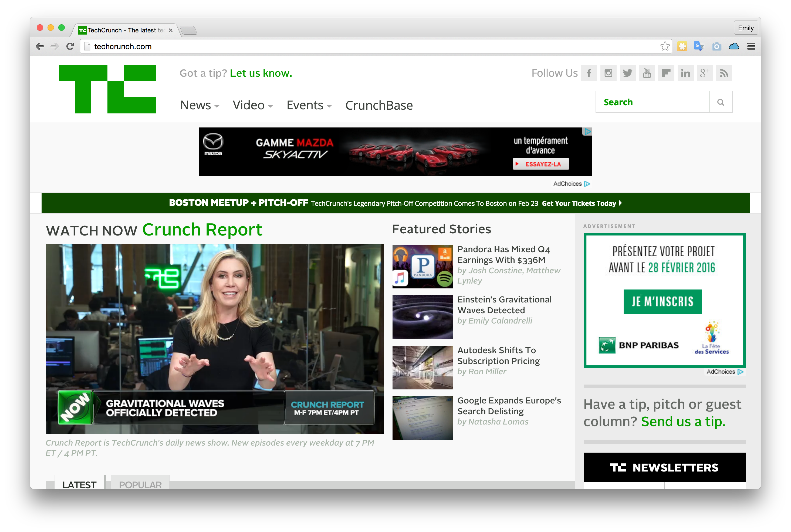Select the LATEST tab
The height and width of the screenshot is (532, 791).
[79, 484]
